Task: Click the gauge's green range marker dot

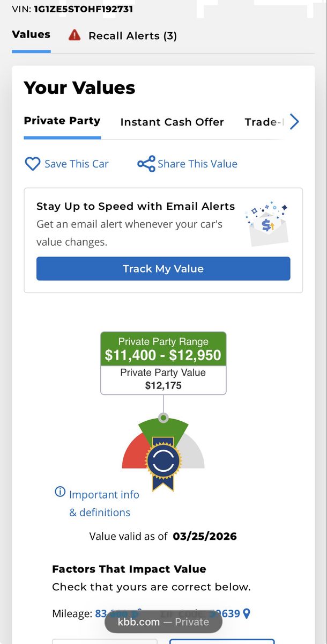Action: (163, 418)
